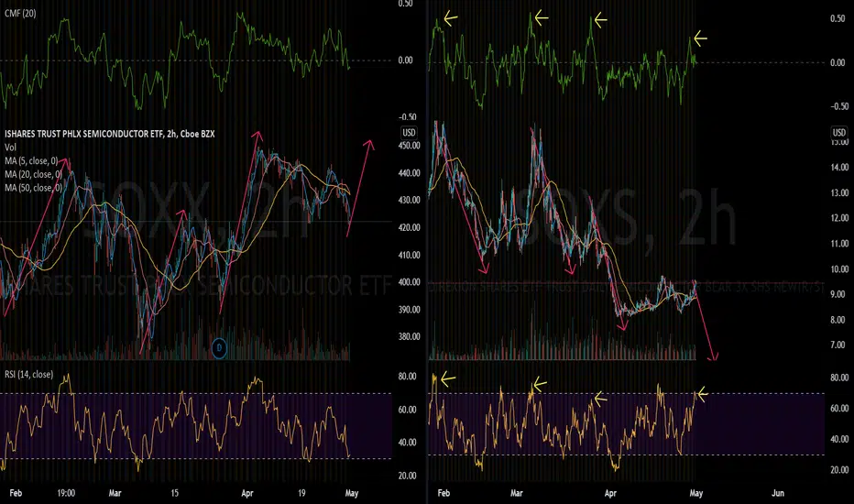Select the CMF (20) indicator legend
Screen dimensions: 854x504
pos(21,13)
